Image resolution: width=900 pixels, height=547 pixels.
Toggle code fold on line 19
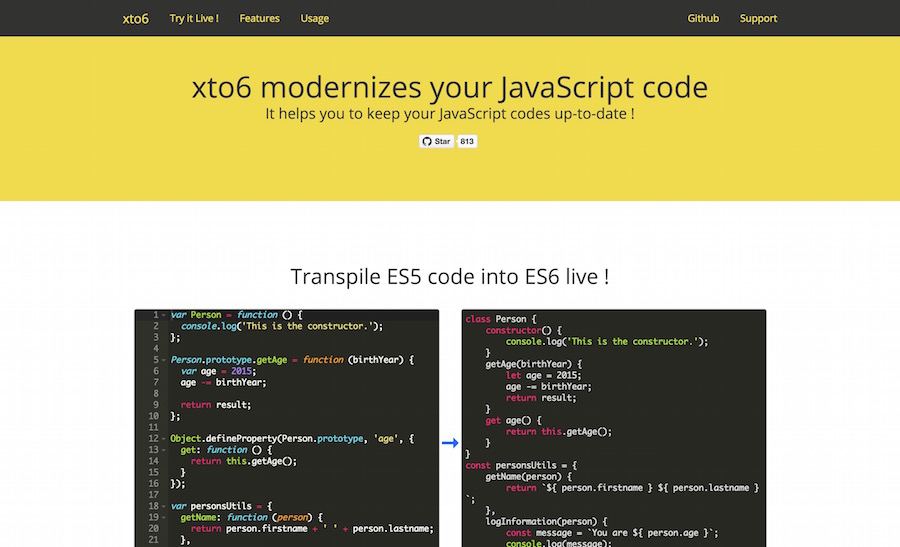tap(164, 517)
